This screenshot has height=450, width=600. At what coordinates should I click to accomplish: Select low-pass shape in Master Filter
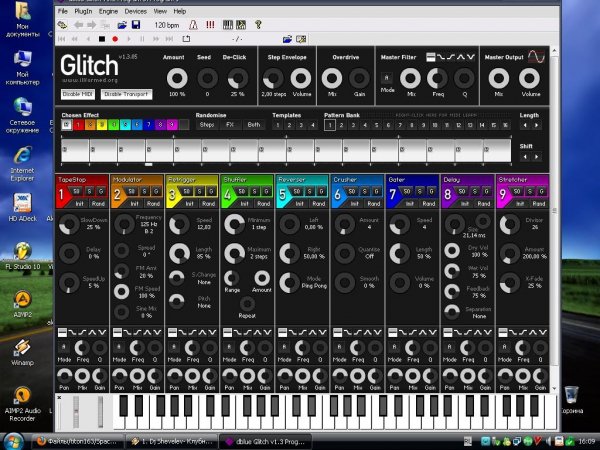(x=441, y=57)
